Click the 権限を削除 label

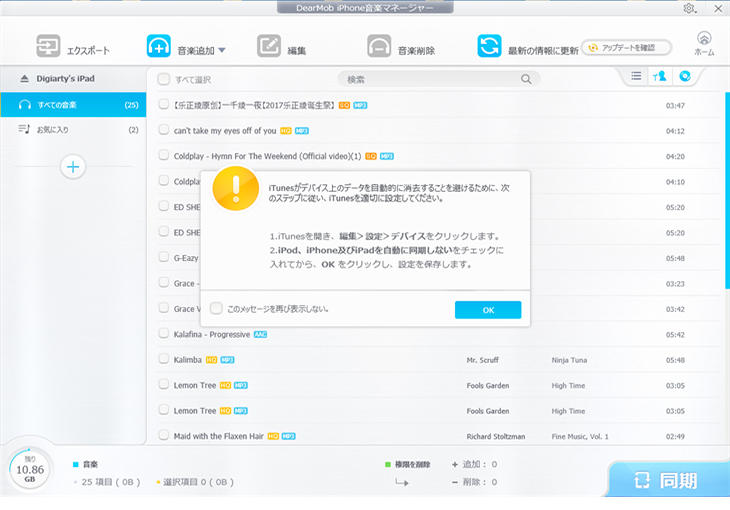412,464
